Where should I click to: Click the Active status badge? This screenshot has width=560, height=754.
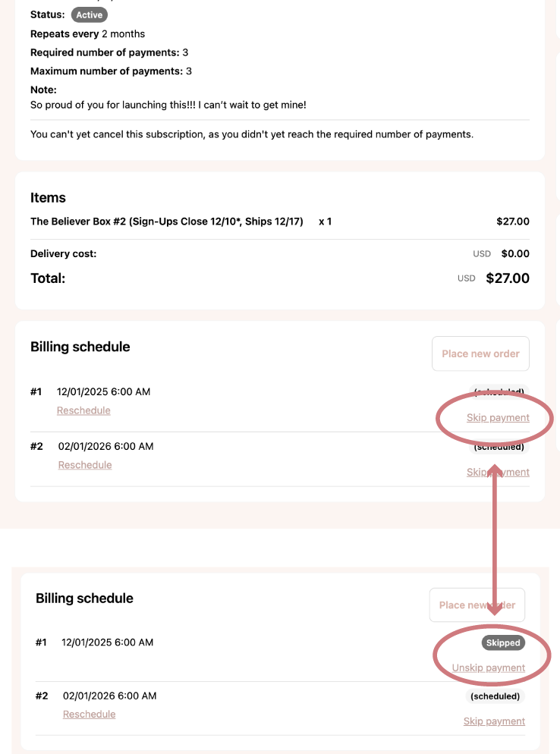pos(90,14)
